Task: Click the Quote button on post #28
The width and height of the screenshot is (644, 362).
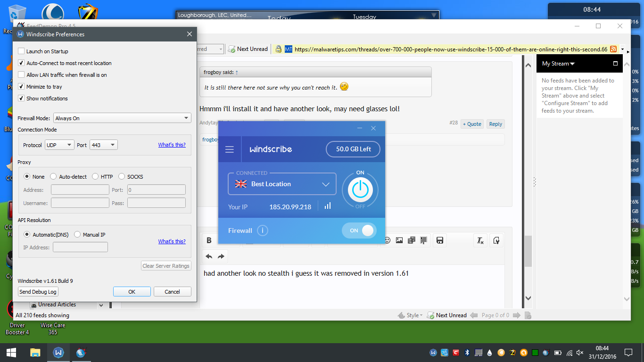Action: pos(472,124)
